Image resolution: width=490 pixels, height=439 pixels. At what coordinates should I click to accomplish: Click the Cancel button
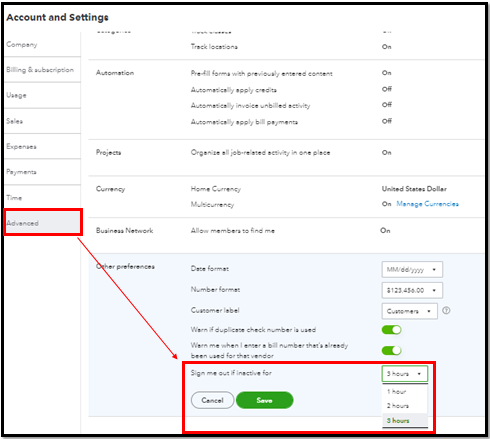(212, 400)
